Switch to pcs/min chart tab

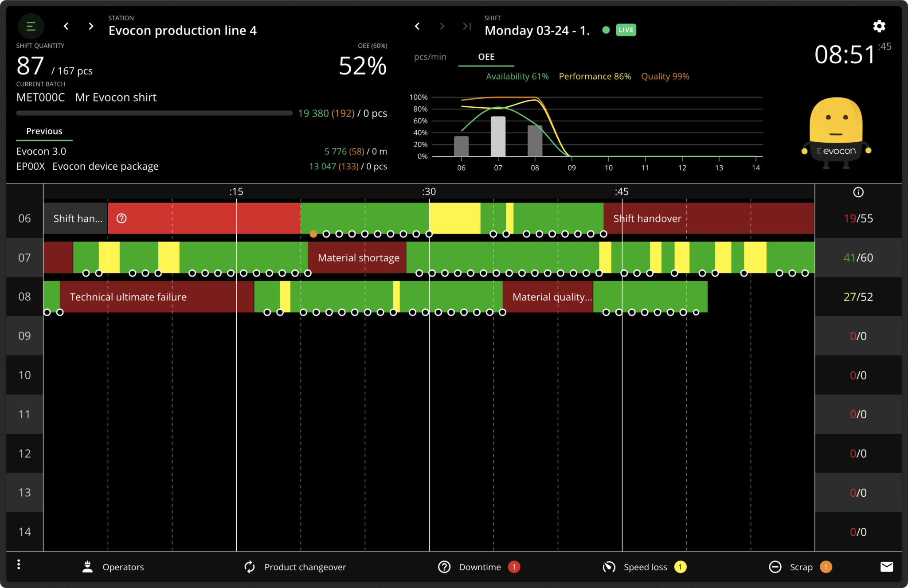(x=430, y=57)
